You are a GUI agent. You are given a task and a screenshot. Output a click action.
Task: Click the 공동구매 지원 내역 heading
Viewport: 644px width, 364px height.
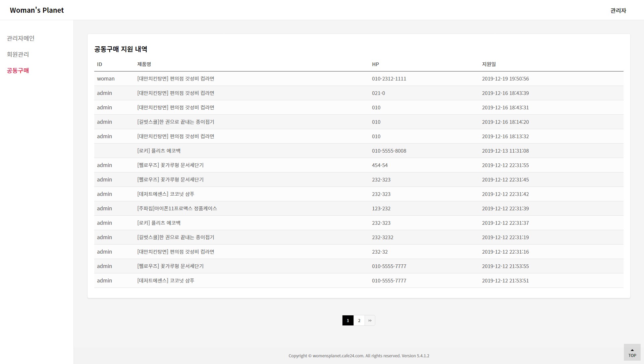coord(121,49)
